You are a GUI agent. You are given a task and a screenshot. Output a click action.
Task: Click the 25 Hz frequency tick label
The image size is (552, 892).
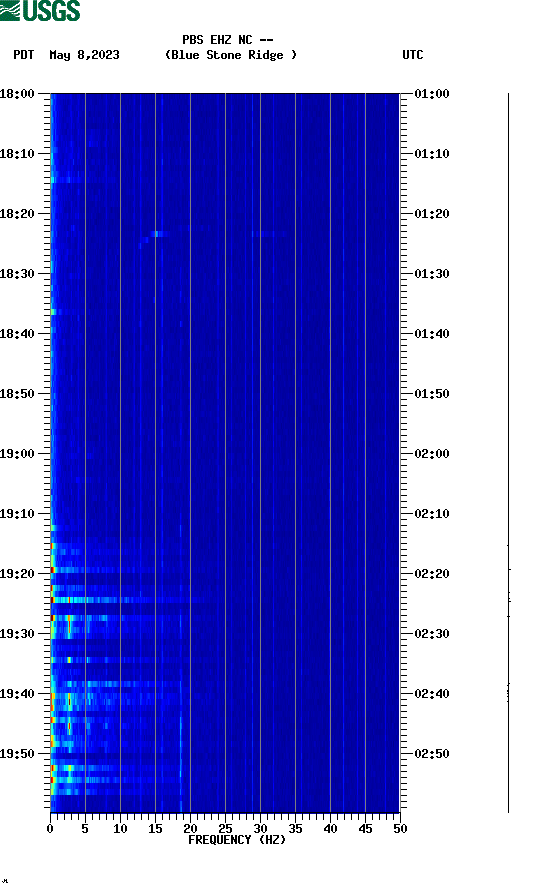tap(225, 829)
